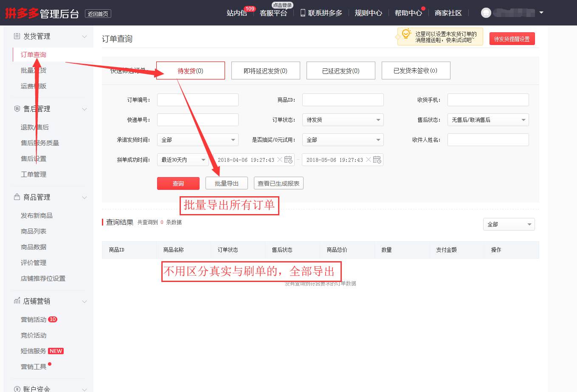577x392 pixels.
Task: Open the start time calendar picker
Action: click(x=288, y=160)
